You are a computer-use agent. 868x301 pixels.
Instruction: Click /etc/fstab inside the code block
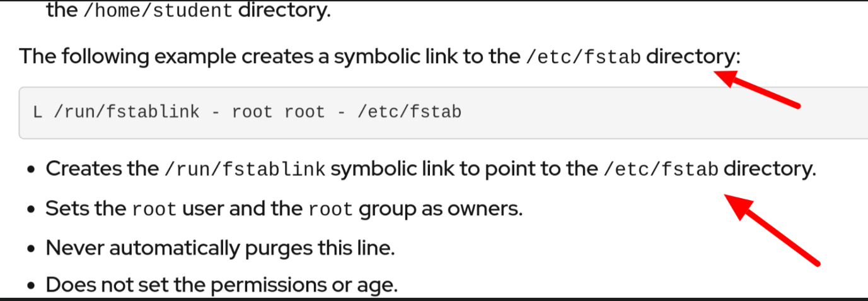[409, 112]
